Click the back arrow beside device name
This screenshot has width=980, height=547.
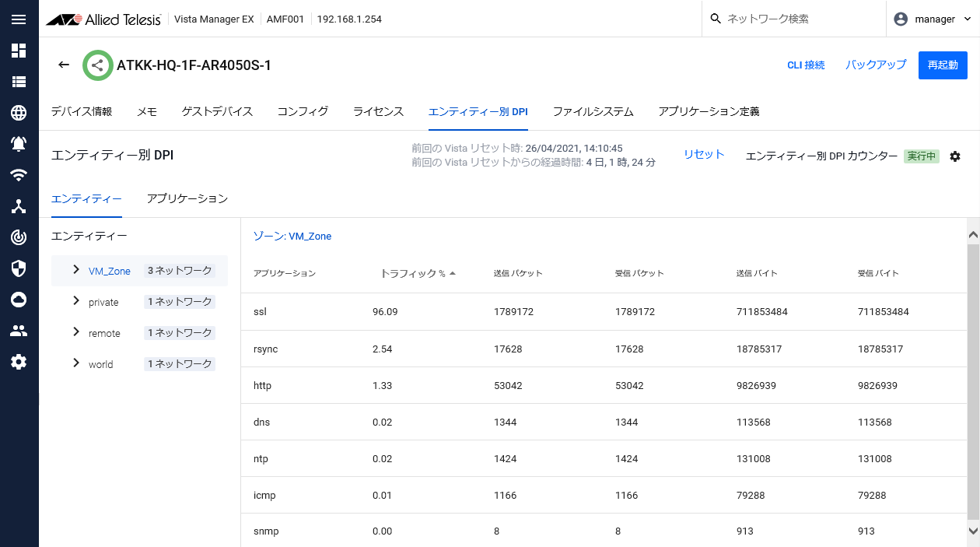click(x=64, y=65)
